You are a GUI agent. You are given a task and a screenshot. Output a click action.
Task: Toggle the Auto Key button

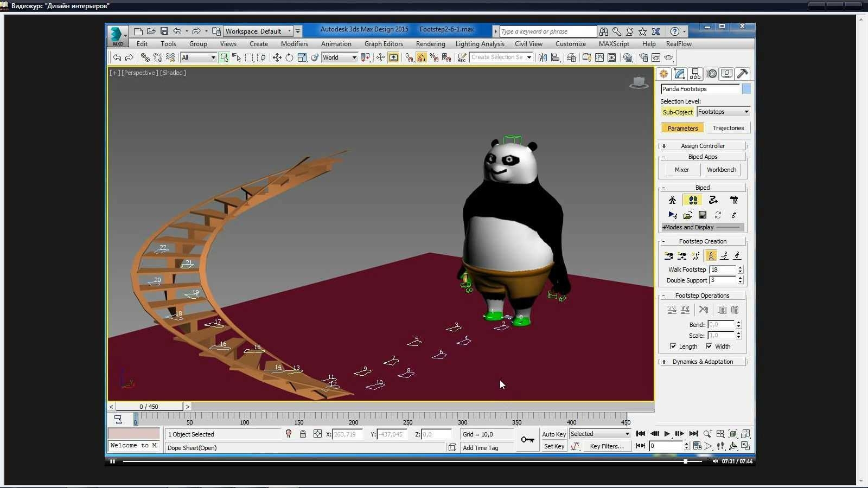554,434
